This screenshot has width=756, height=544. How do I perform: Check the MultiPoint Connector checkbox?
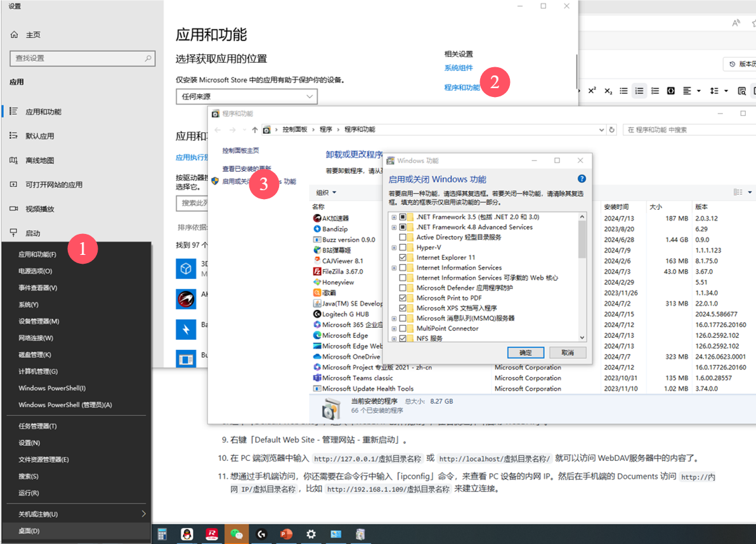[x=403, y=328]
